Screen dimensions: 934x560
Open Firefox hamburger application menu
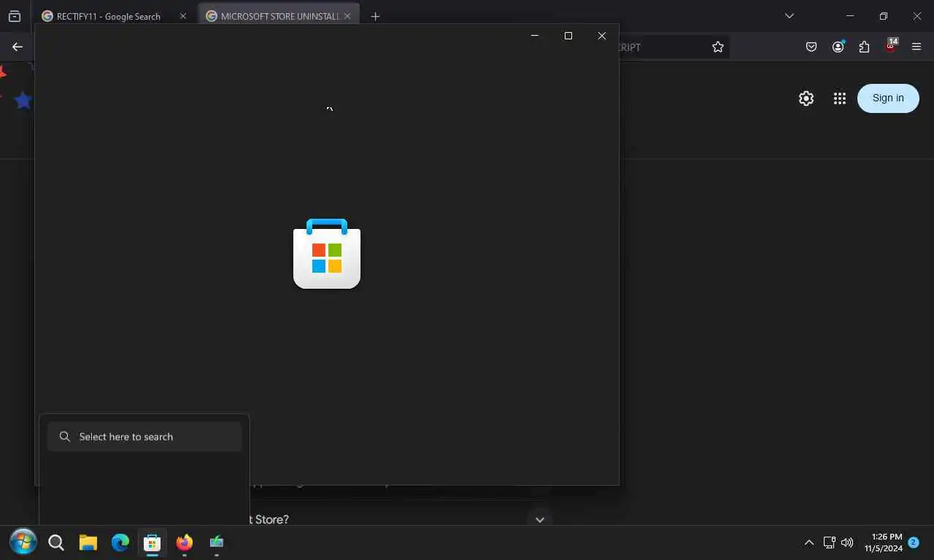[916, 47]
